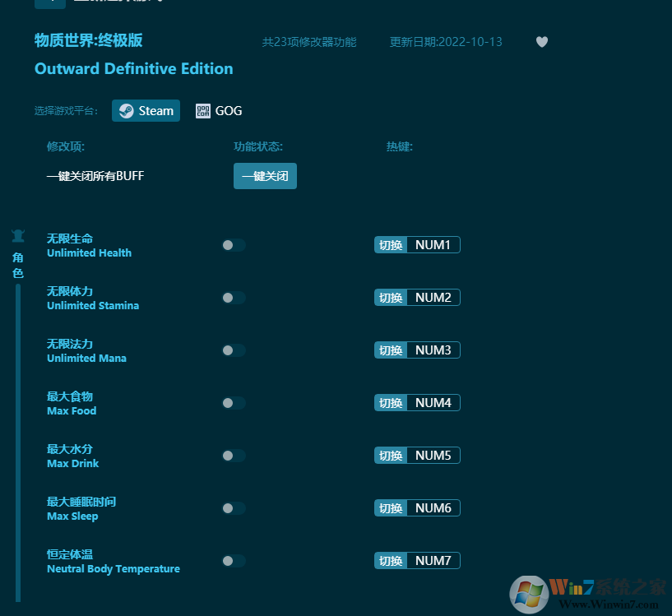This screenshot has height=616, width=672.
Task: Click the character category icon
Action: [x=18, y=236]
